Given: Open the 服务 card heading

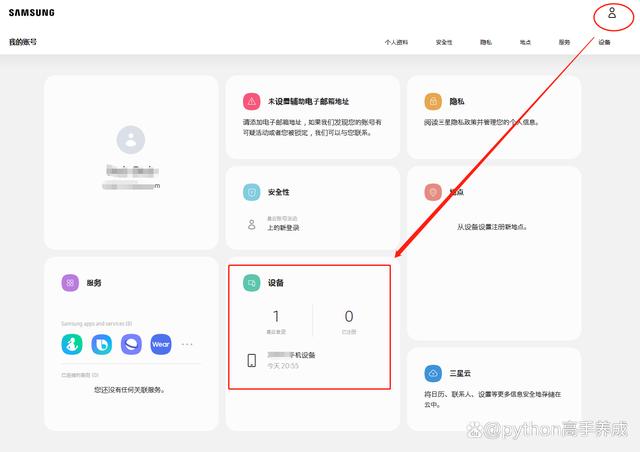Looking at the screenshot, I should 93,283.
